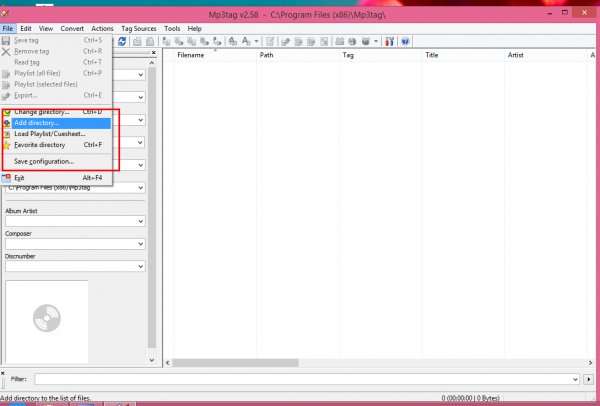Click inside the Filter text field
The height and width of the screenshot is (406, 600).
click(300, 380)
